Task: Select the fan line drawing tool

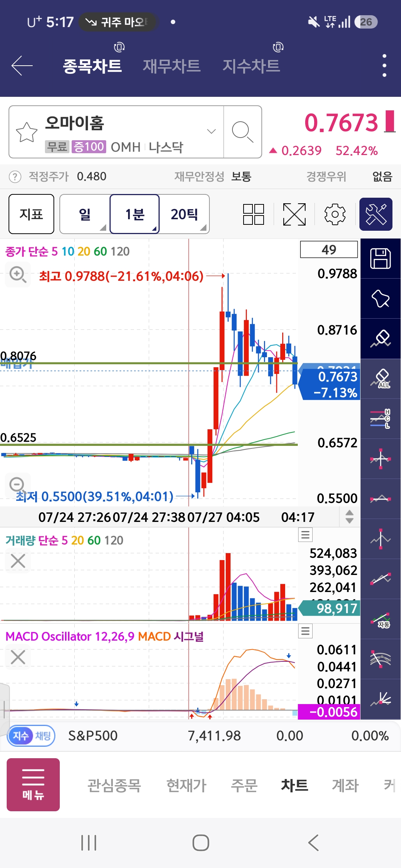Action: click(381, 699)
